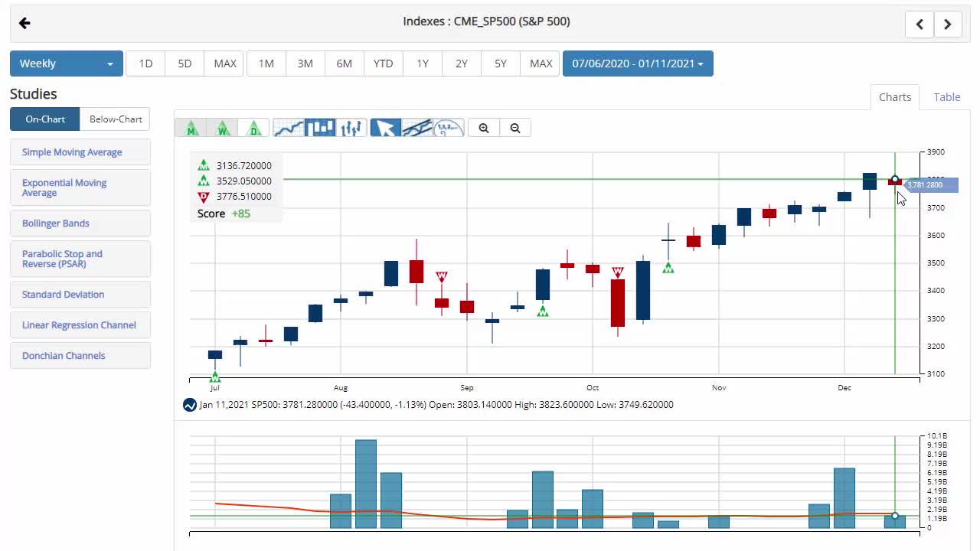Go to the previous symbol with chevron
The height and width of the screenshot is (551, 980).
920,24
